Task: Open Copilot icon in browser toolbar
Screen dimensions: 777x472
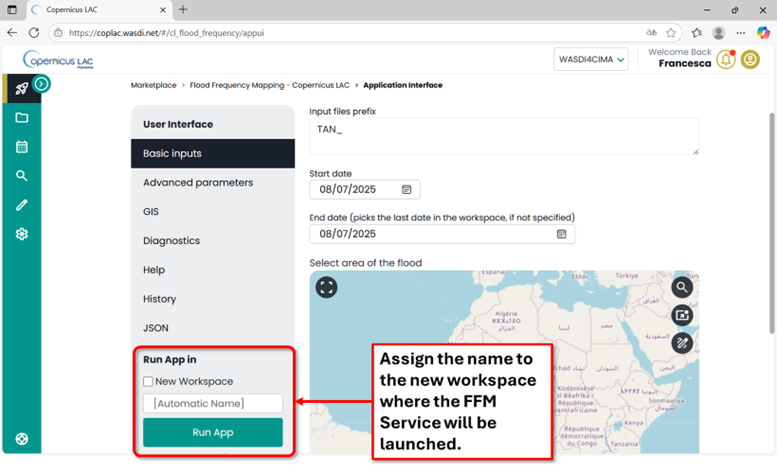Action: (x=763, y=33)
